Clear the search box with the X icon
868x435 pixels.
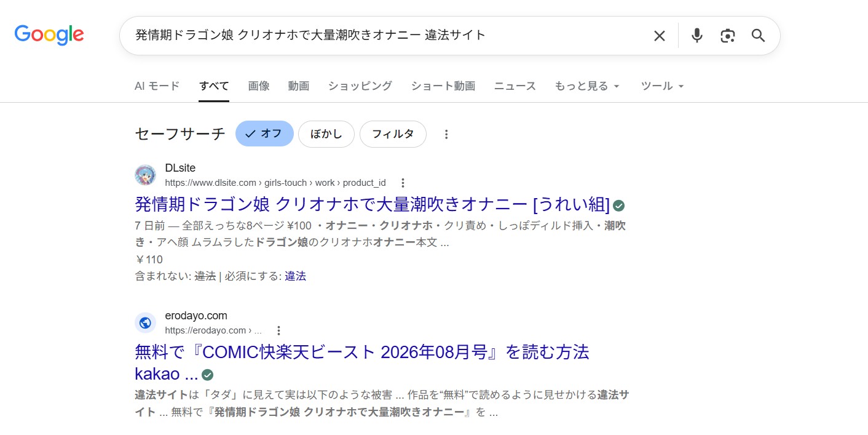coord(660,36)
